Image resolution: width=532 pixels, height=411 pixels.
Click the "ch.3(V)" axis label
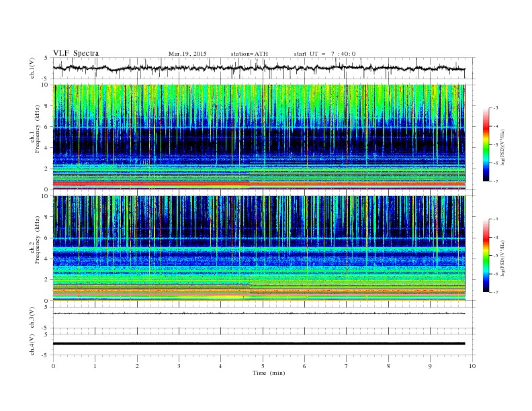pos(32,318)
